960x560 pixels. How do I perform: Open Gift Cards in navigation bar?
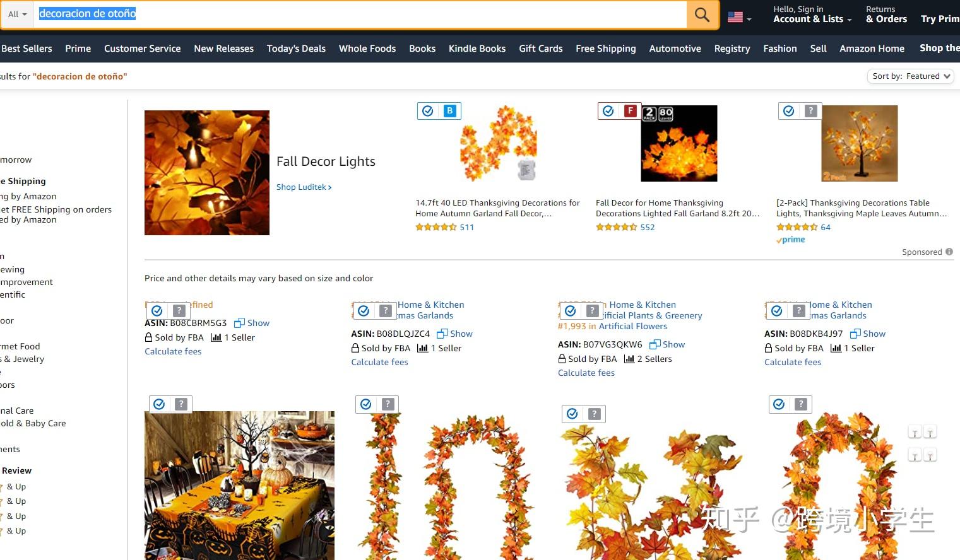pos(541,49)
